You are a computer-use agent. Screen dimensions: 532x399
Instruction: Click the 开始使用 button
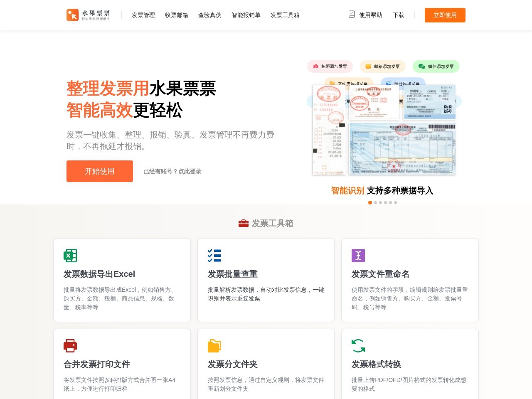point(100,171)
